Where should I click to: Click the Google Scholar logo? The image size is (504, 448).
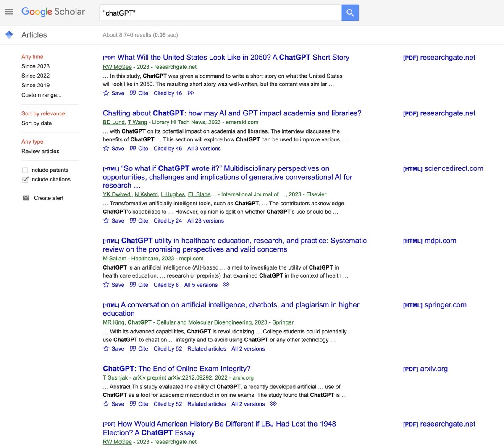[53, 12]
